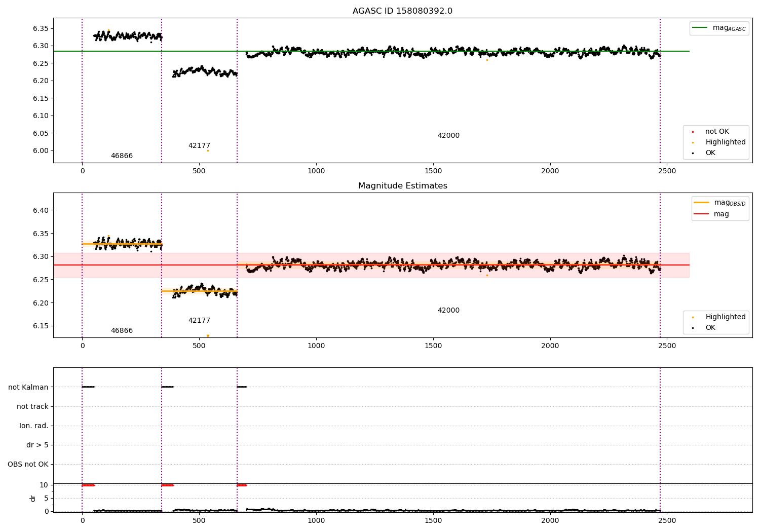Click the "OBS not OK" axis label
This screenshot has width=760, height=532.
(x=28, y=465)
